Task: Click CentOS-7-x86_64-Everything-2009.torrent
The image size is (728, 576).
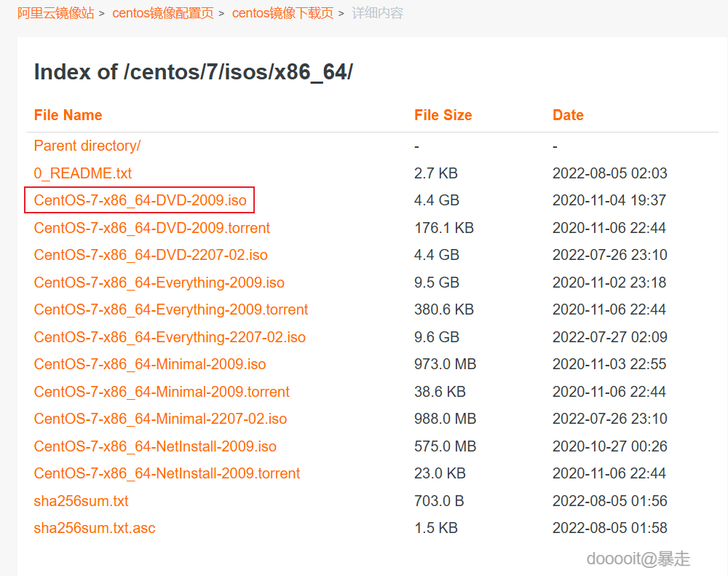Action: (171, 309)
